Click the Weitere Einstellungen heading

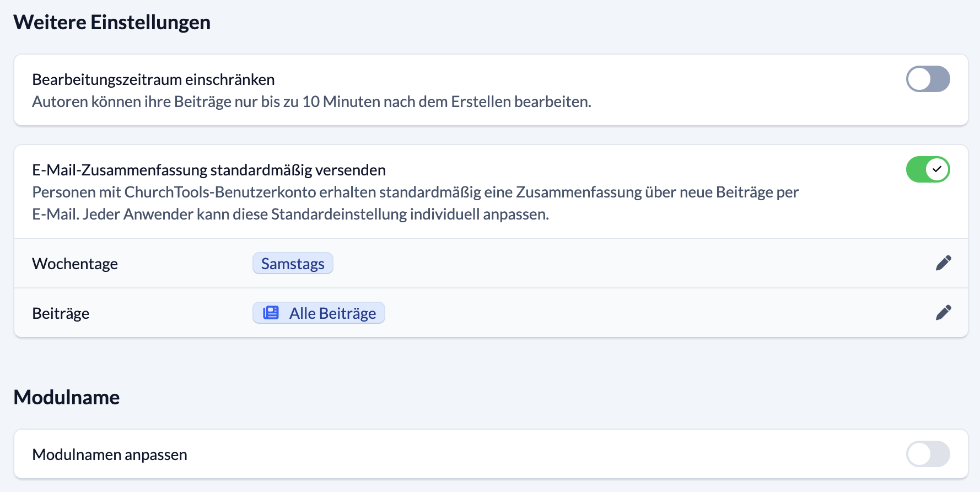(x=112, y=23)
